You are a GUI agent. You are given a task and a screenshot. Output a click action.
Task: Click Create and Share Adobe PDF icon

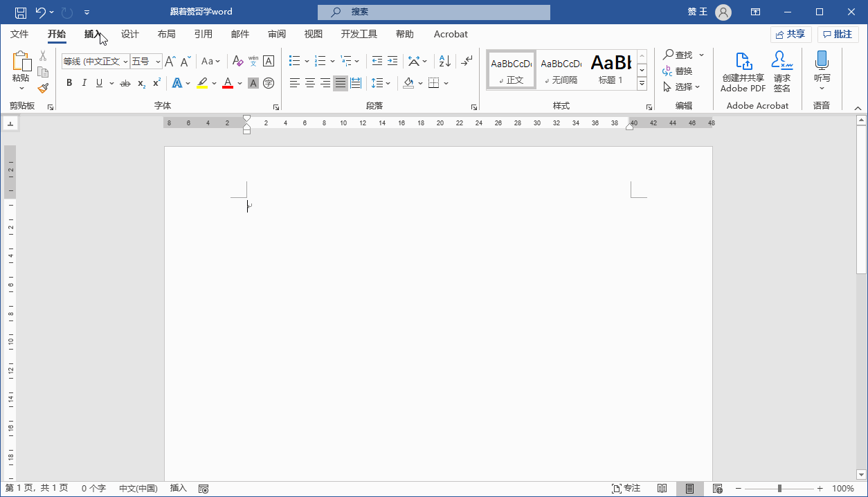[743, 71]
